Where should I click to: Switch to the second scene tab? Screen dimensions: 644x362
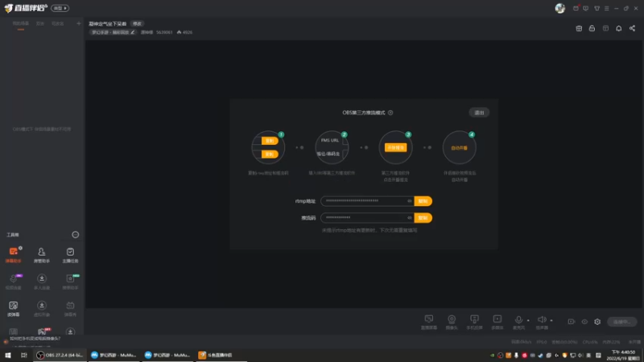point(39,24)
